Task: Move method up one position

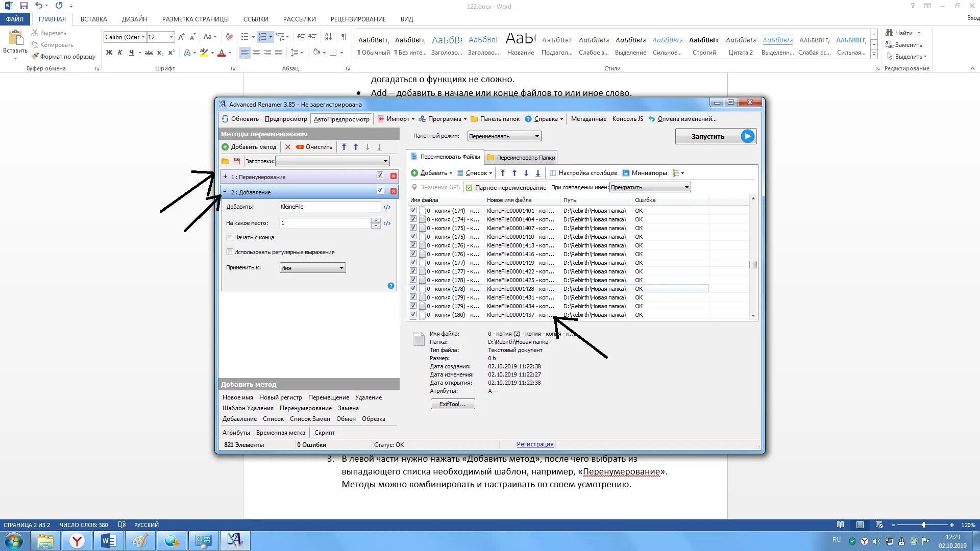Action: [x=356, y=147]
